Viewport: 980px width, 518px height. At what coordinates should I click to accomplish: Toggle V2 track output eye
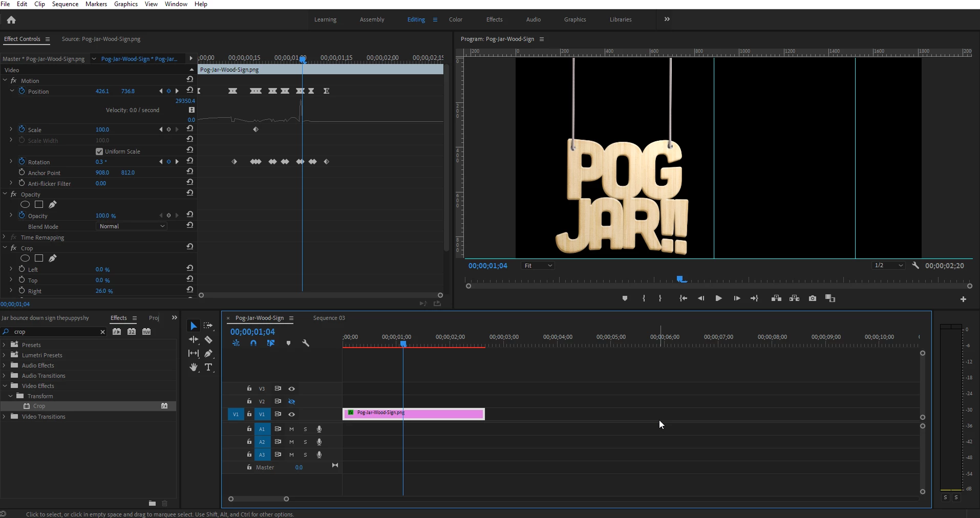(292, 402)
